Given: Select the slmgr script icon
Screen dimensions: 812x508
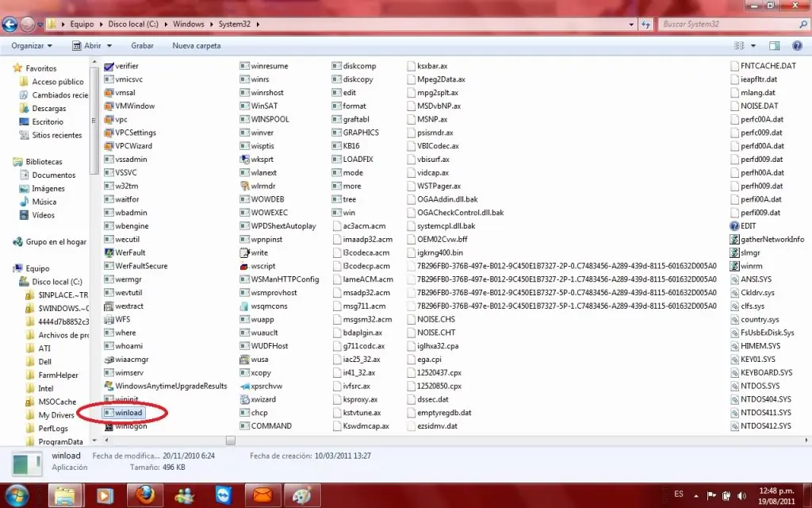Looking at the screenshot, I should tap(734, 252).
